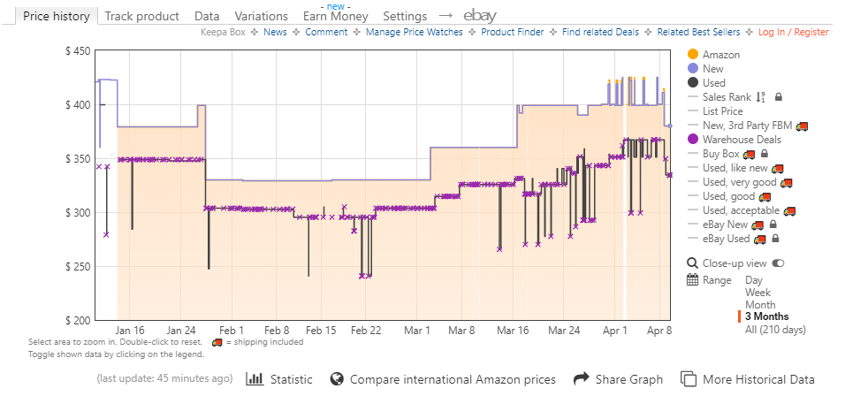The width and height of the screenshot is (868, 396).
Task: Show Used, acceptable series
Action: [x=741, y=210]
